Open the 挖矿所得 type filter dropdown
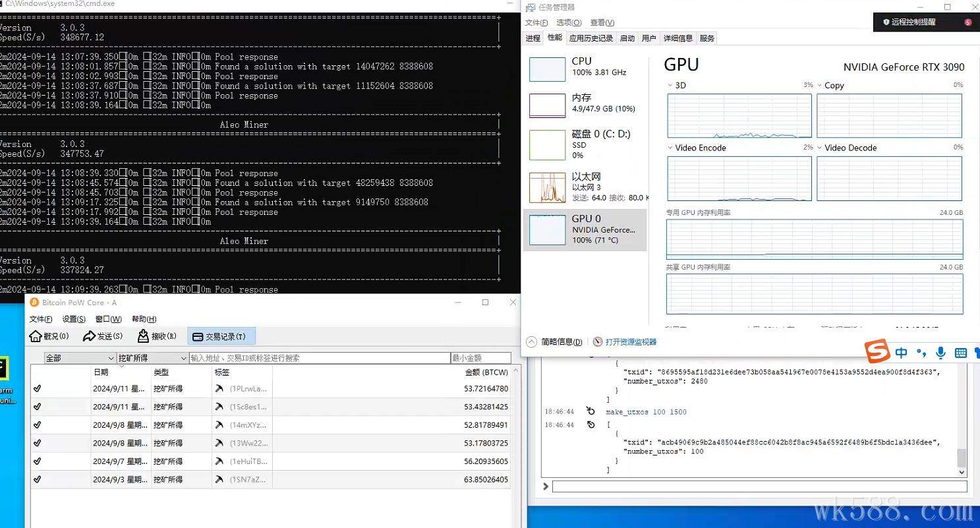Image resolution: width=980 pixels, height=528 pixels. [153, 358]
